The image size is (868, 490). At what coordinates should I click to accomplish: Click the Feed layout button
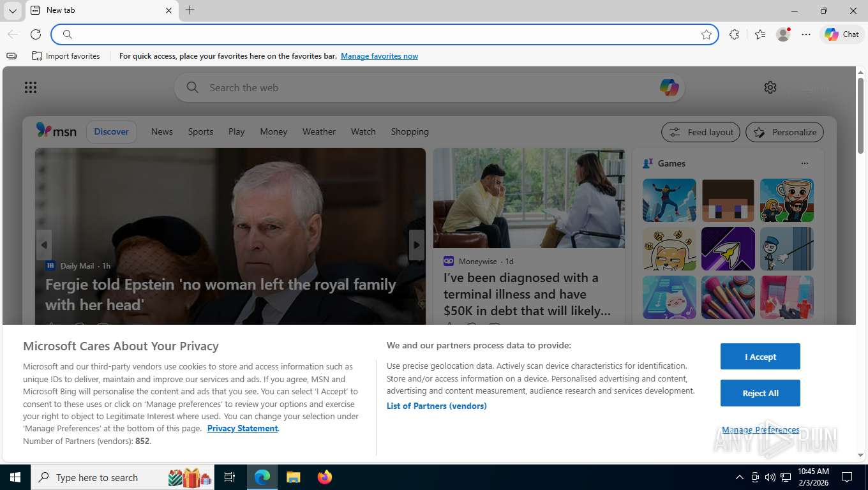click(x=701, y=132)
